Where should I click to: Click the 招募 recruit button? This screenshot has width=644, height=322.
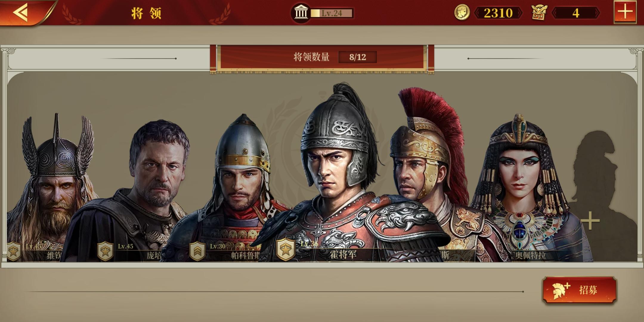pyautogui.click(x=579, y=290)
